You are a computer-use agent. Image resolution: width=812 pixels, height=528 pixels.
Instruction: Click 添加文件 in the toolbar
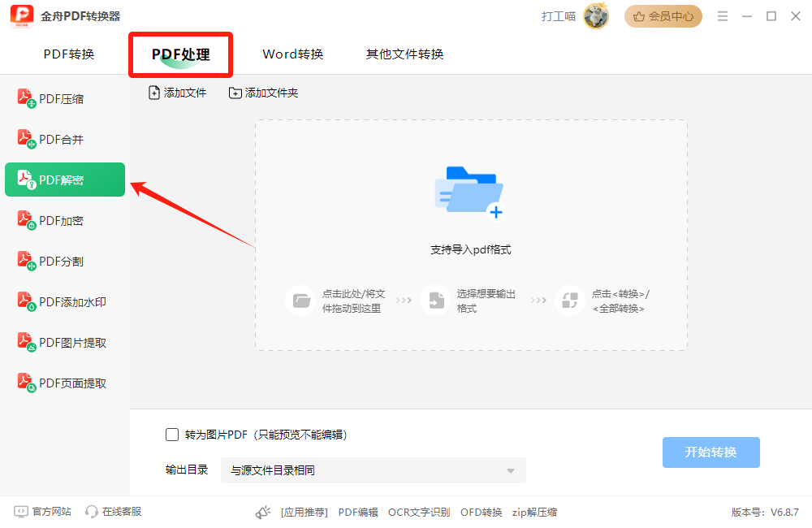click(177, 93)
